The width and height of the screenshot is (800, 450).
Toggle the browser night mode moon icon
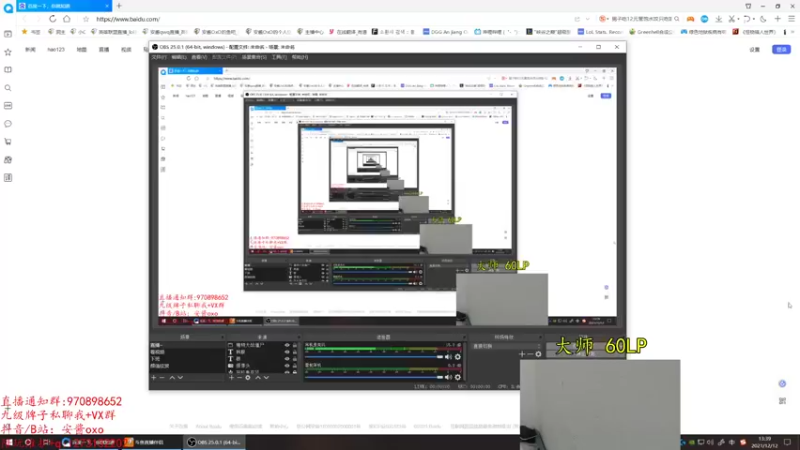(763, 19)
